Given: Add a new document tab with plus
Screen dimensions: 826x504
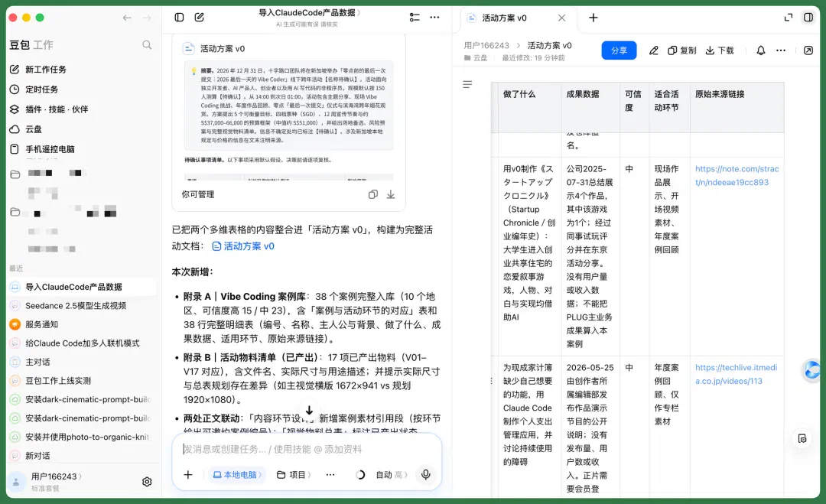Looking at the screenshot, I should tap(593, 18).
